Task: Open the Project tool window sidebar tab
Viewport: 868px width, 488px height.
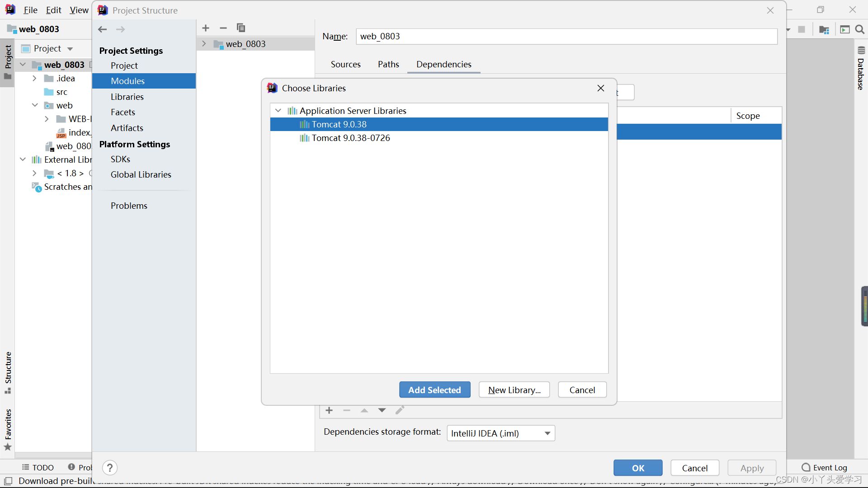Action: [x=8, y=62]
